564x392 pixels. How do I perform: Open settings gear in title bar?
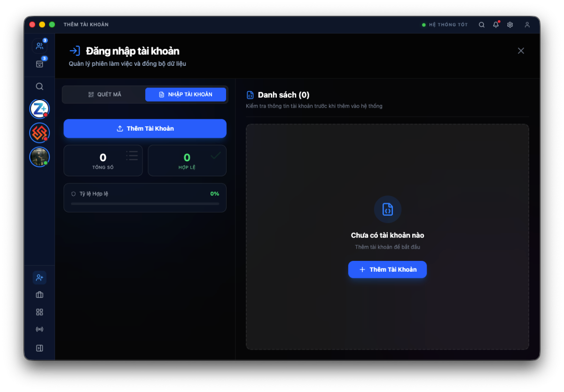click(x=510, y=25)
